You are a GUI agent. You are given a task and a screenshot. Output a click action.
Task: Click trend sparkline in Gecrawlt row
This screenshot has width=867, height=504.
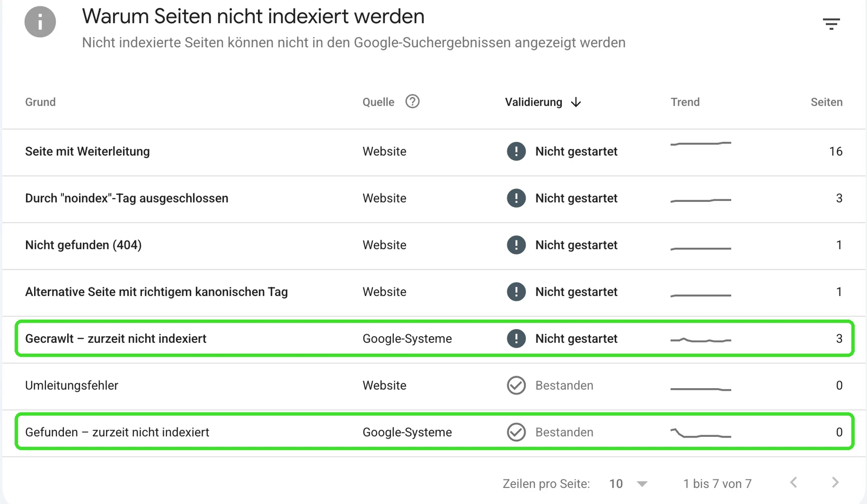[x=701, y=340]
